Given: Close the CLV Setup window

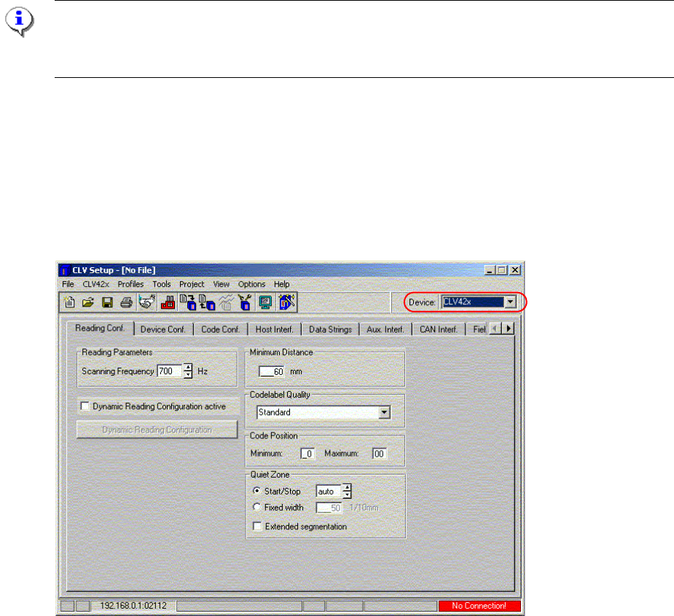Looking at the screenshot, I should 515,270.
